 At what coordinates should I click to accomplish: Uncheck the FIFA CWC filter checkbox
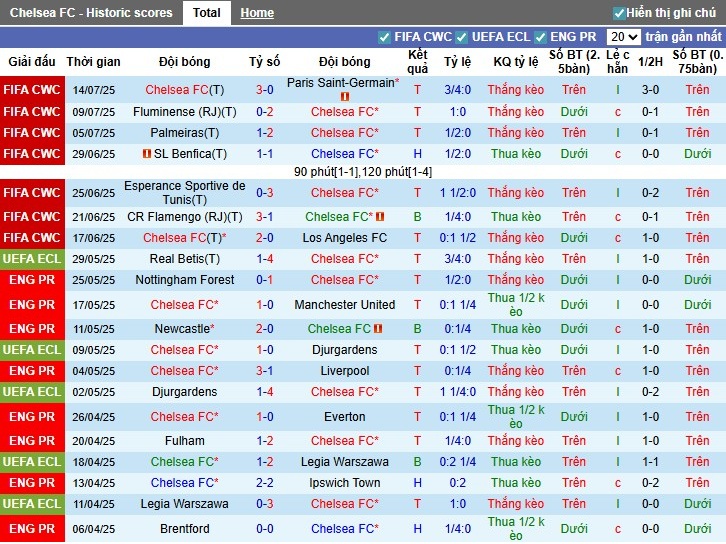point(384,38)
